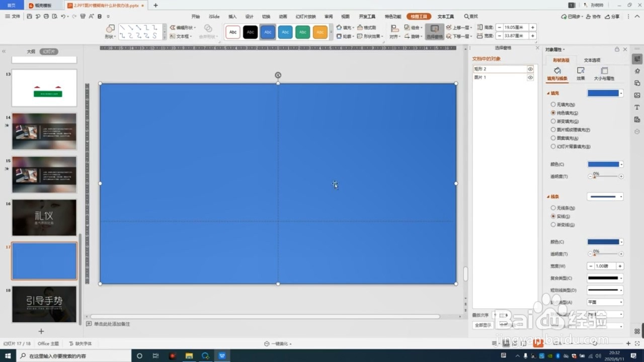644x362 pixels.
Task: Apply the orange Abc shape style
Action: 320,32
